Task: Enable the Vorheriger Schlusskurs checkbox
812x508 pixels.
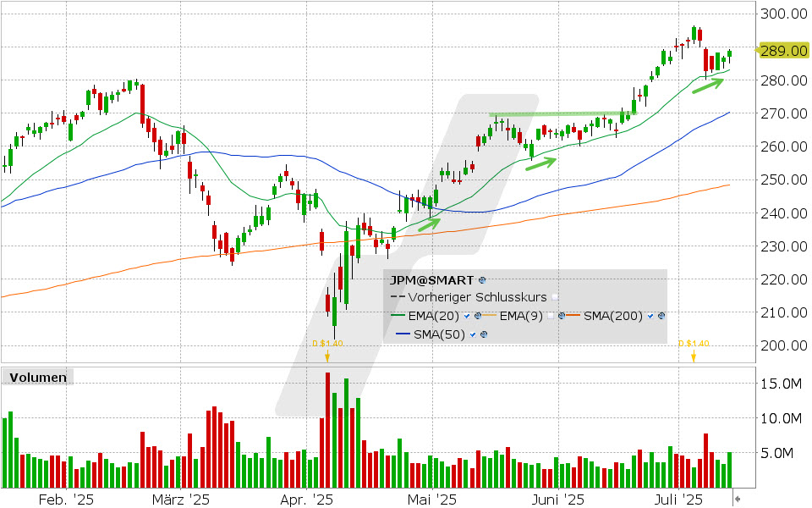Action: tap(555, 297)
